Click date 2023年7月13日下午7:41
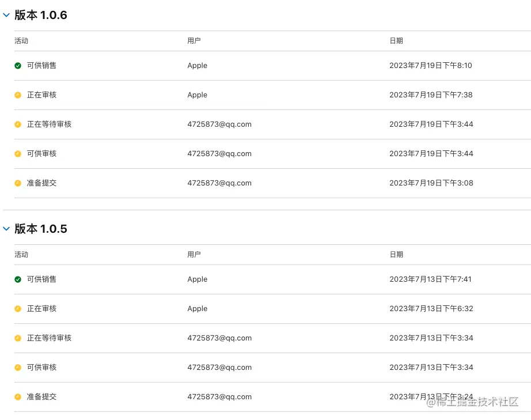 click(430, 279)
